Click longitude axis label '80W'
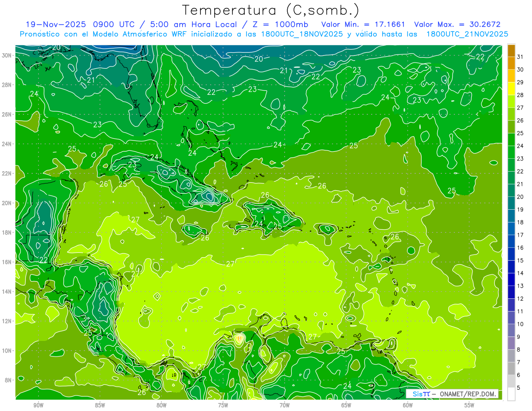This screenshot has height=411, width=532. pyautogui.click(x=161, y=405)
